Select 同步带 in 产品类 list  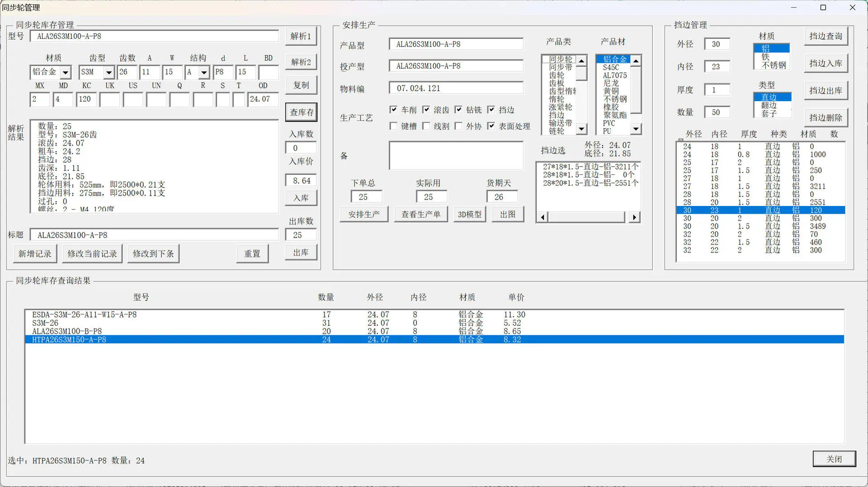tap(559, 67)
